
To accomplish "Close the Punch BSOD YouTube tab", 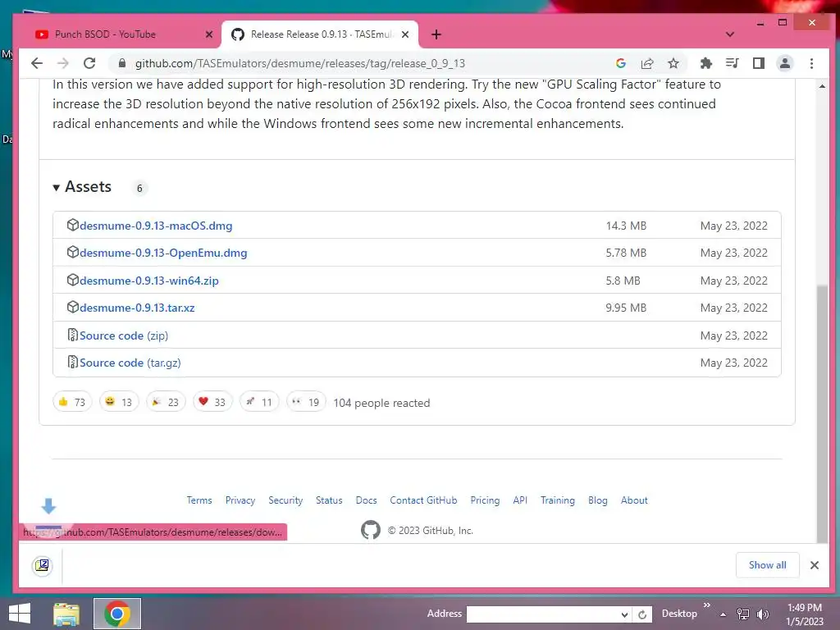I will 209,34.
